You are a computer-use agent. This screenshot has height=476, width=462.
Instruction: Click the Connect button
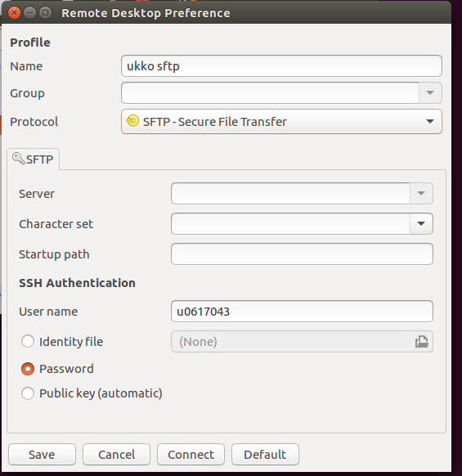191,455
